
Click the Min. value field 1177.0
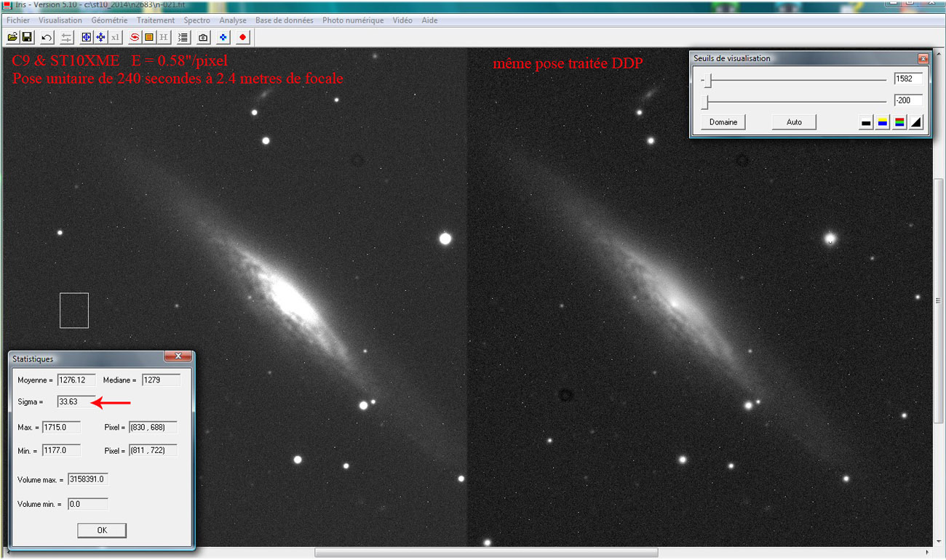[x=61, y=450]
